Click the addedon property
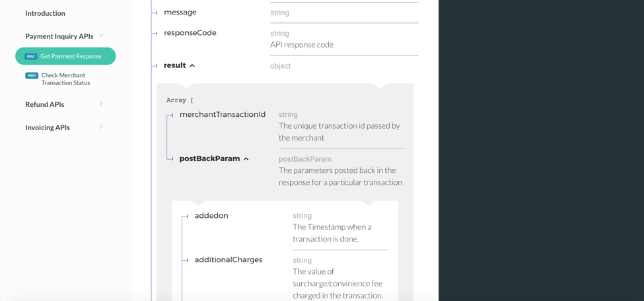Screen dimensions: 644x301 click(x=211, y=216)
